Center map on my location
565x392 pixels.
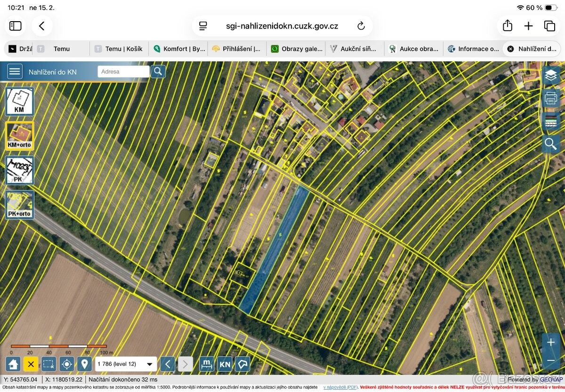pyautogui.click(x=66, y=364)
